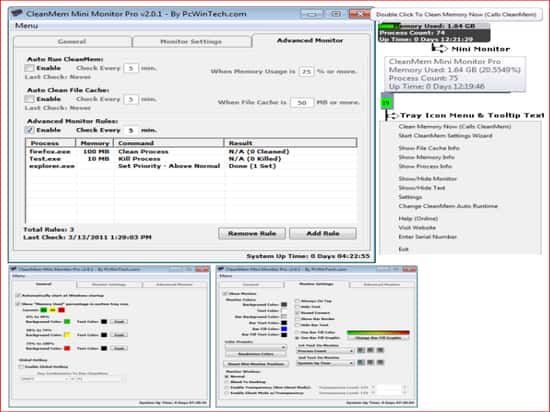Open the Color Presets dropdown
The image size is (550, 412).
pyautogui.click(x=256, y=347)
